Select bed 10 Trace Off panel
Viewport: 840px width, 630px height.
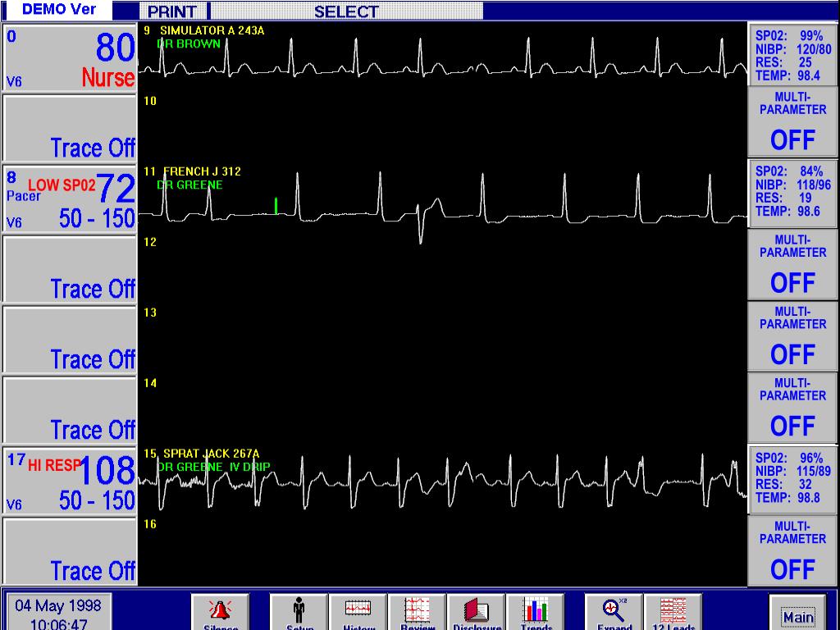[x=70, y=129]
